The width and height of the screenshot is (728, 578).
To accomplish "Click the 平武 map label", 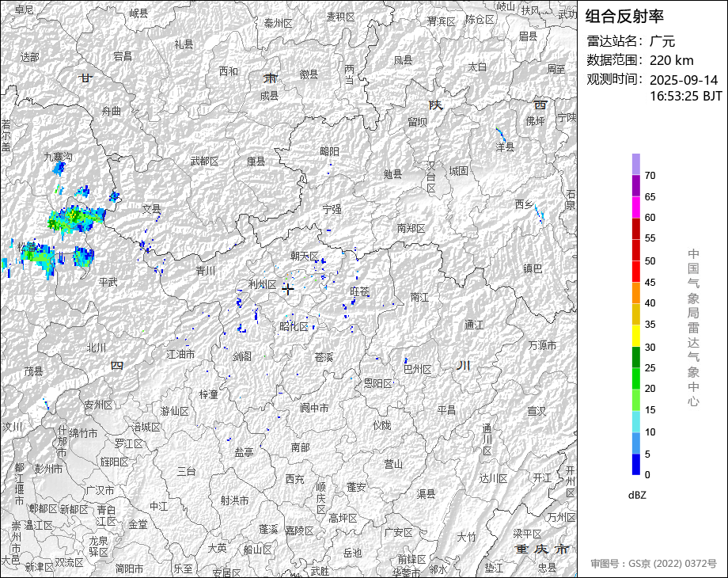I will point(108,282).
